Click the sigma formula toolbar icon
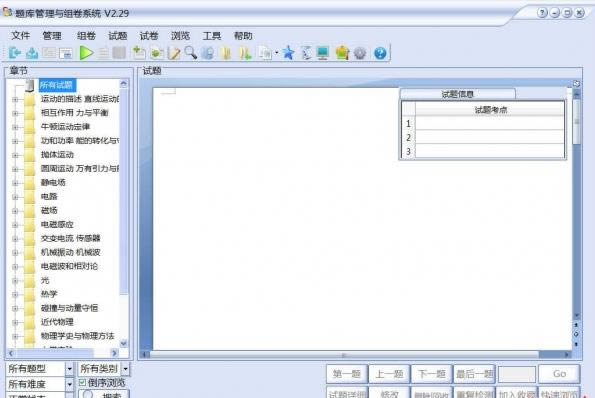 [306, 53]
